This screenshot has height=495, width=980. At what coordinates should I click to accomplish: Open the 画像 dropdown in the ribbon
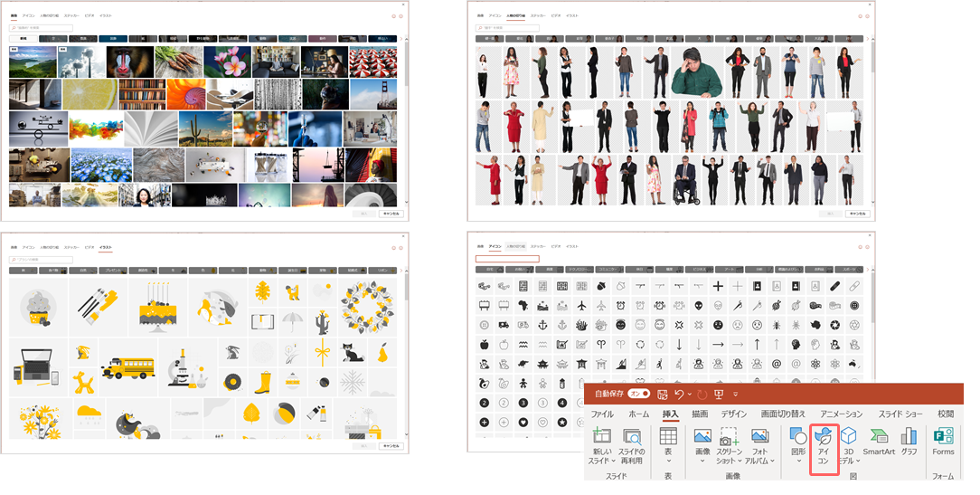702,461
